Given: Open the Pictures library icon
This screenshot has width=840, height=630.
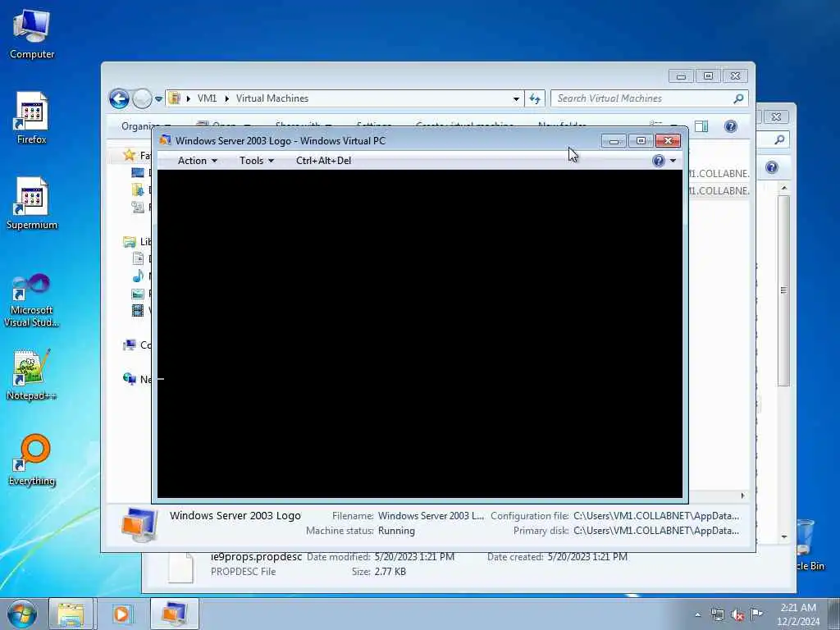Looking at the screenshot, I should (x=138, y=294).
